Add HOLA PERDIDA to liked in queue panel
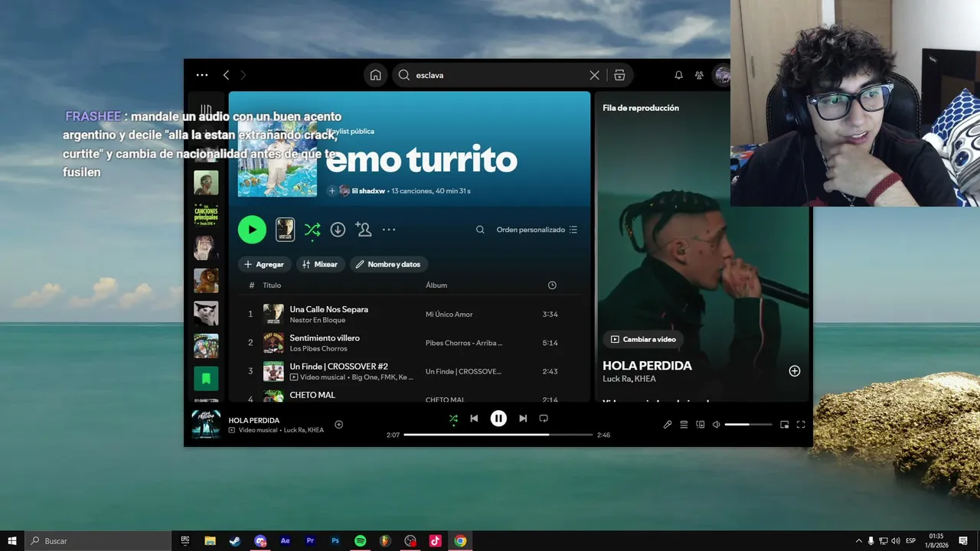This screenshot has width=980, height=551. click(x=795, y=371)
